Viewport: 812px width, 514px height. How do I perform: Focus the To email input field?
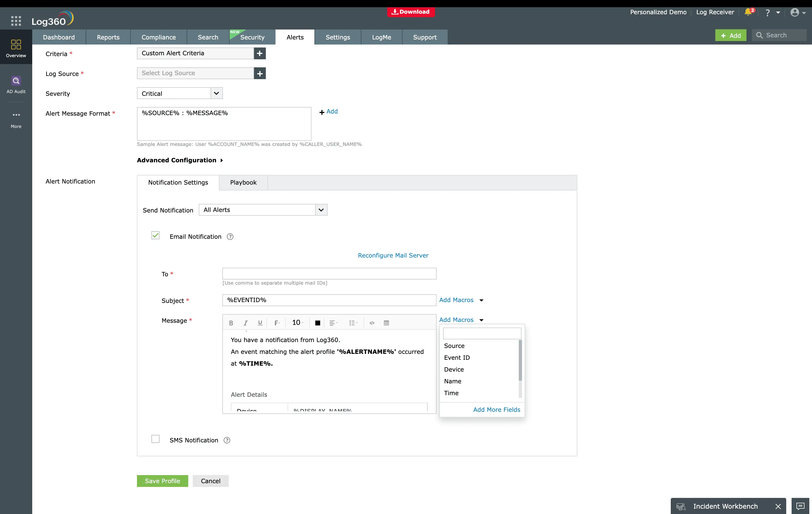click(329, 274)
